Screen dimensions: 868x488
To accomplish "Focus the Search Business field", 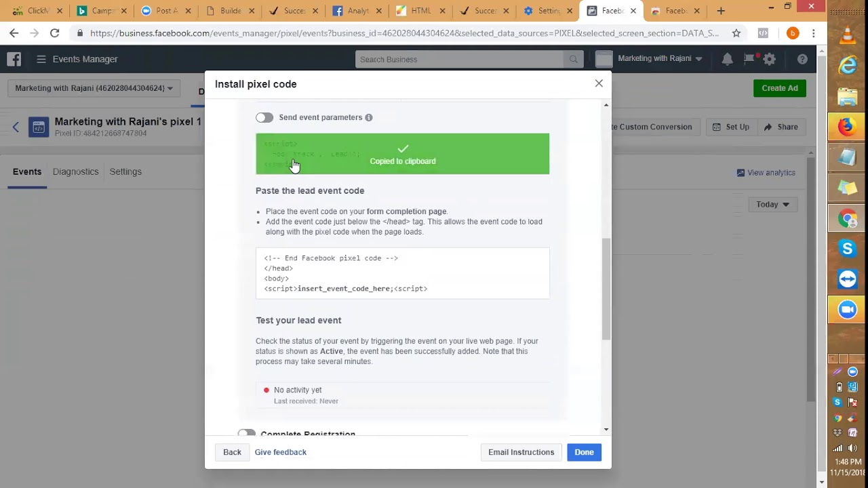I will [459, 59].
